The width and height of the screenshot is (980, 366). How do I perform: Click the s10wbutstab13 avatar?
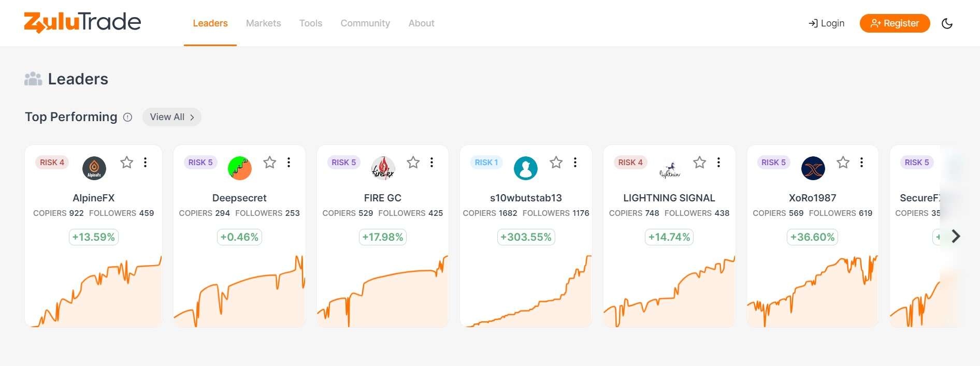526,168
